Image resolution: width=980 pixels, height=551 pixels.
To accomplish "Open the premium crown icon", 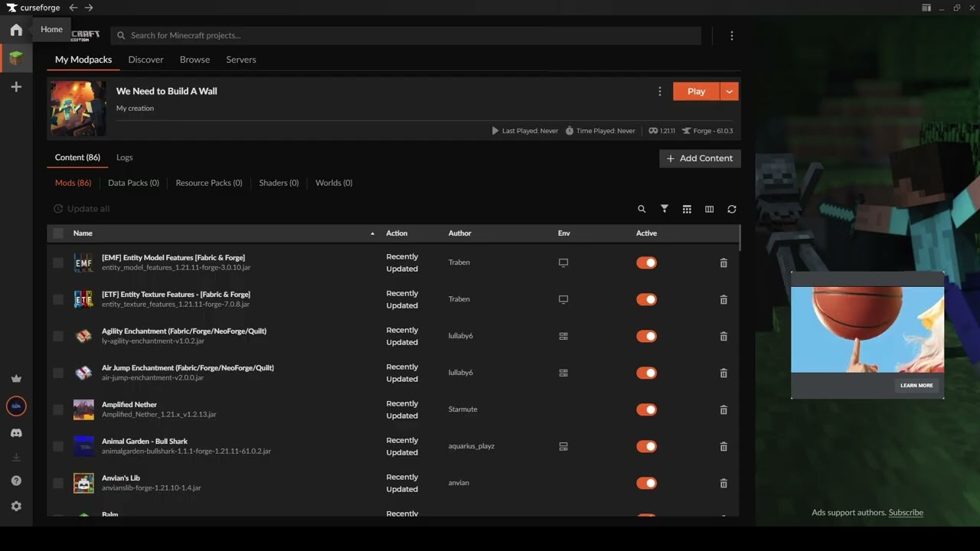I will coord(16,378).
